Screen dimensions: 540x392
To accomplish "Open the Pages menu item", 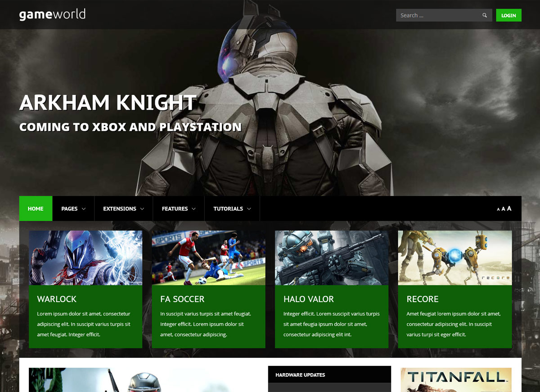I will point(73,209).
